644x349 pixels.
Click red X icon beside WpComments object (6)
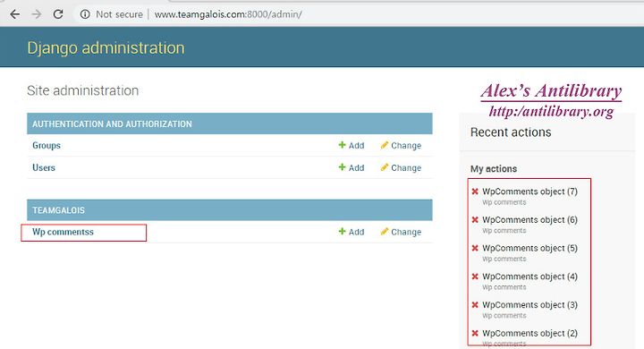[x=475, y=219]
